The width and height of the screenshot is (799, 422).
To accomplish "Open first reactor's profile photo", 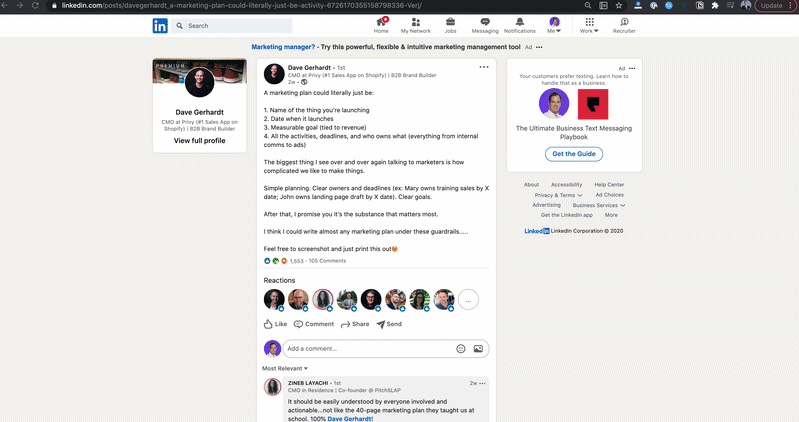I will 274,300.
